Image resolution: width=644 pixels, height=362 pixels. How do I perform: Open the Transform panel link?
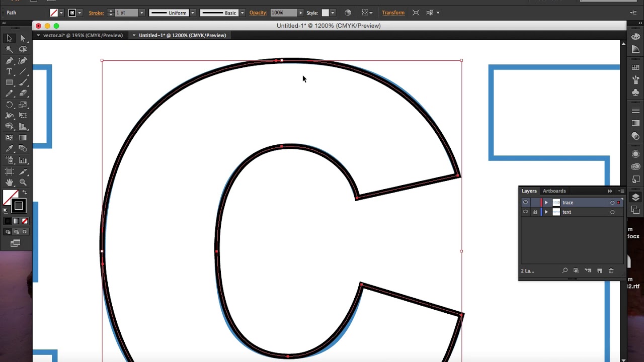[393, 13]
